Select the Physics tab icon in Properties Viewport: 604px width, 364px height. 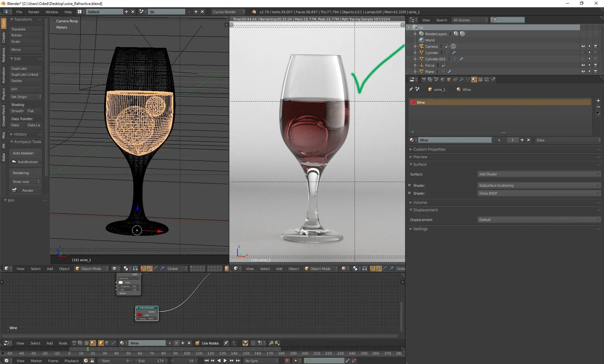[493, 80]
